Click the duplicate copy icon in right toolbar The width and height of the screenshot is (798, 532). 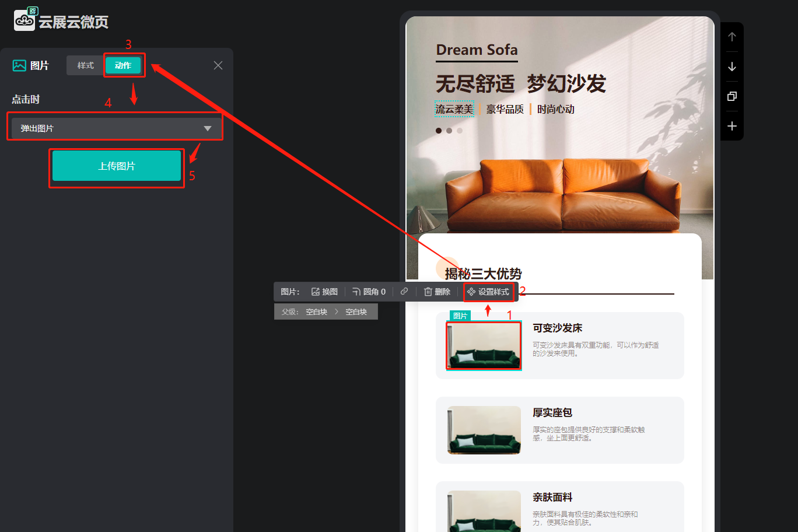[732, 96]
